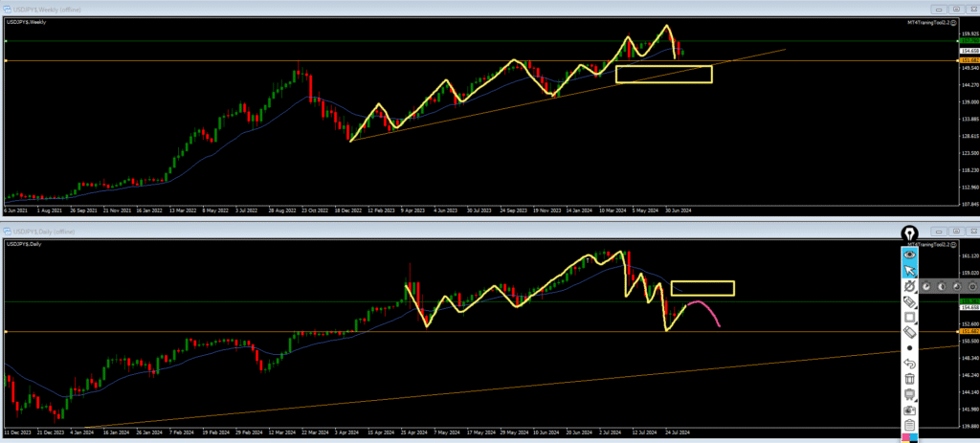Pick the pink color swatch in toolbar
The image size is (980, 443).
pyautogui.click(x=905, y=438)
